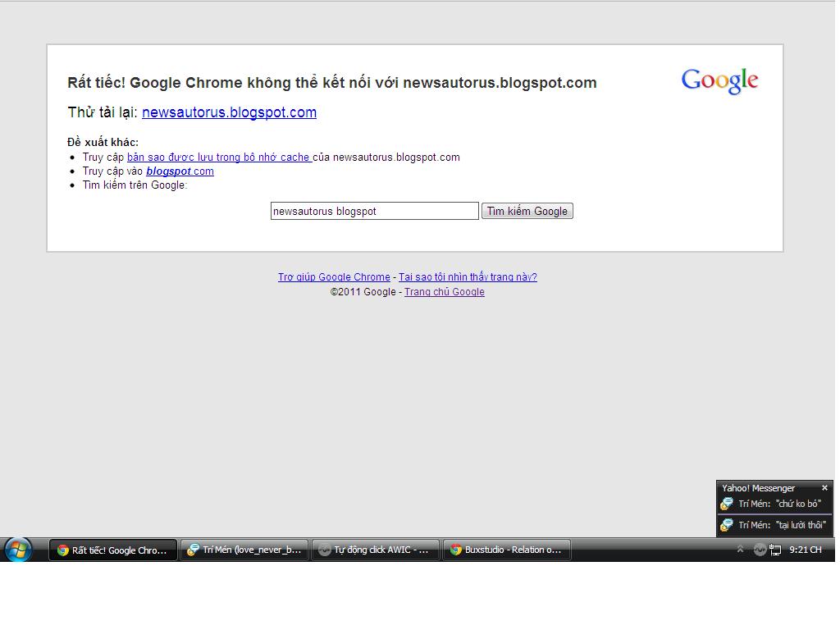Open the Windows Start orb

point(18,550)
